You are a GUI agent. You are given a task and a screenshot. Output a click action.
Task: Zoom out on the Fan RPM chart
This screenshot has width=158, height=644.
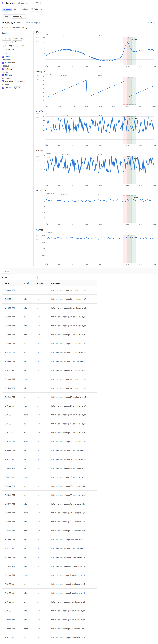38,238
